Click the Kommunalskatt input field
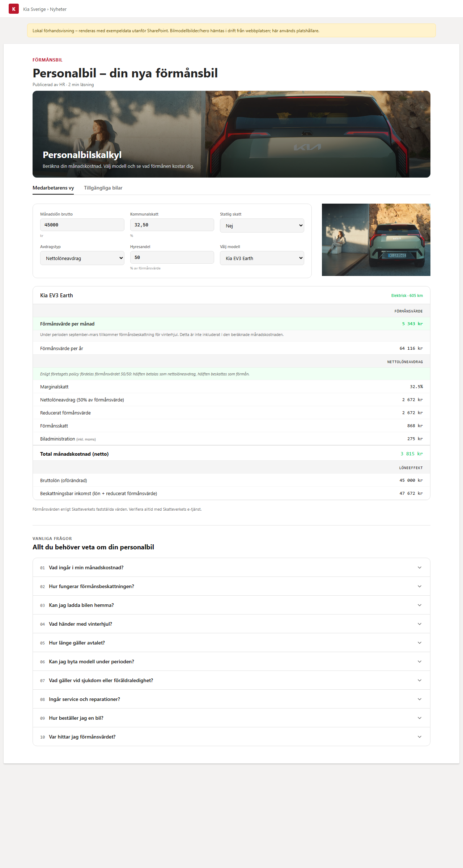 [x=172, y=225]
